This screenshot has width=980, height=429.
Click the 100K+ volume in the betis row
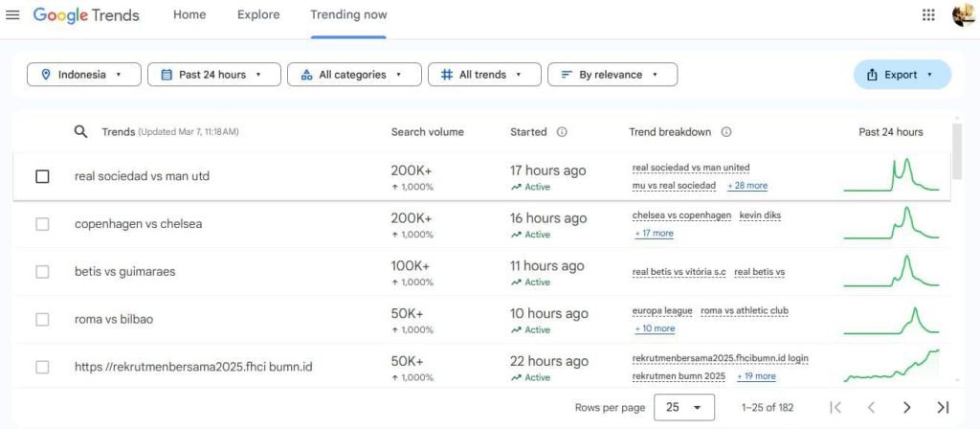410,266
